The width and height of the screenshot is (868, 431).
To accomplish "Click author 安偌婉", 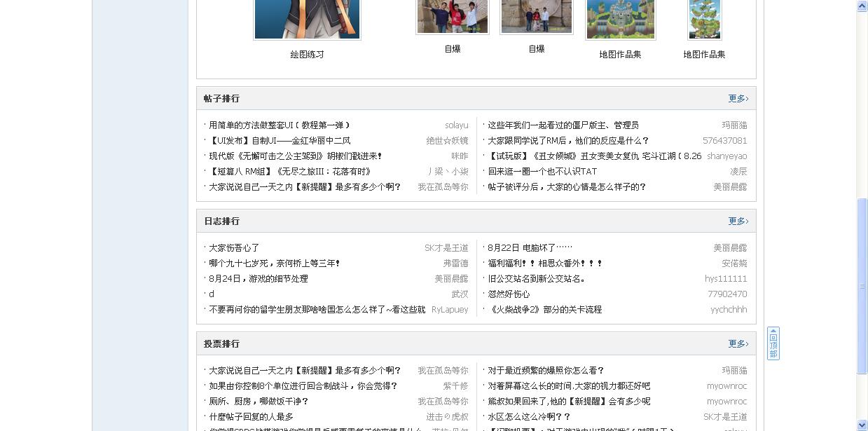I will pyautogui.click(x=735, y=264).
